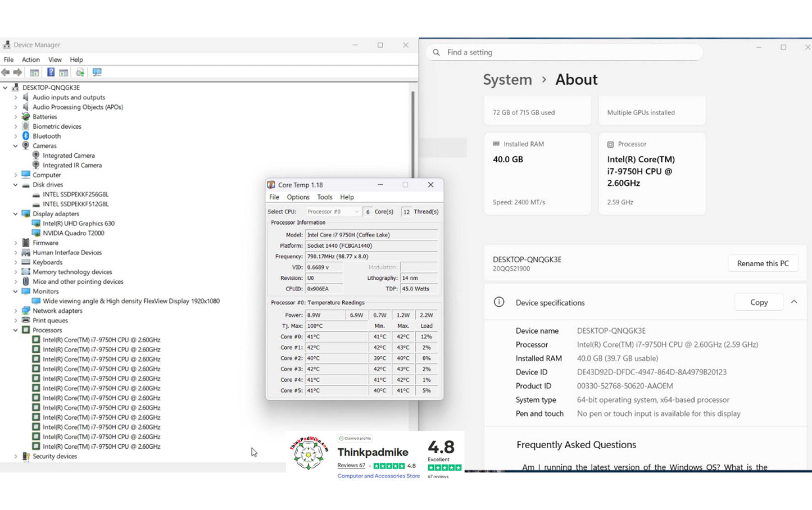Select the NVIDIA Quadro T2000 display adapter

pyautogui.click(x=73, y=233)
